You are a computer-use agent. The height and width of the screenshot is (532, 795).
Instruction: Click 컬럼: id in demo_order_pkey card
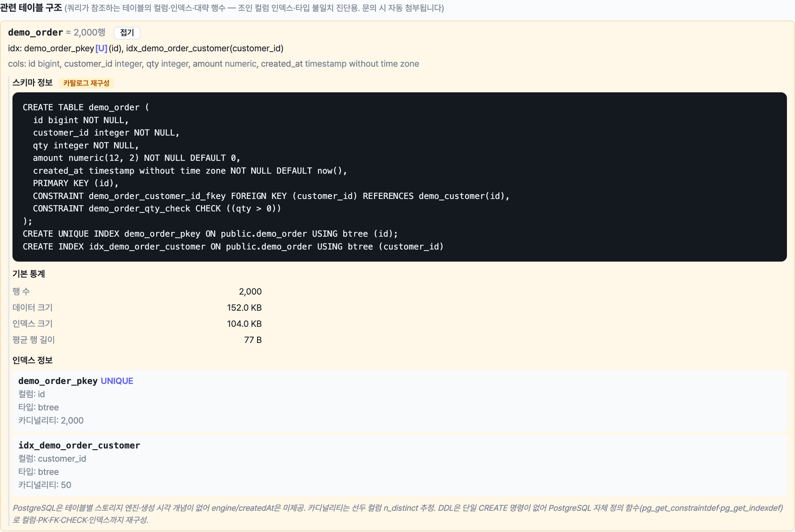tap(32, 394)
